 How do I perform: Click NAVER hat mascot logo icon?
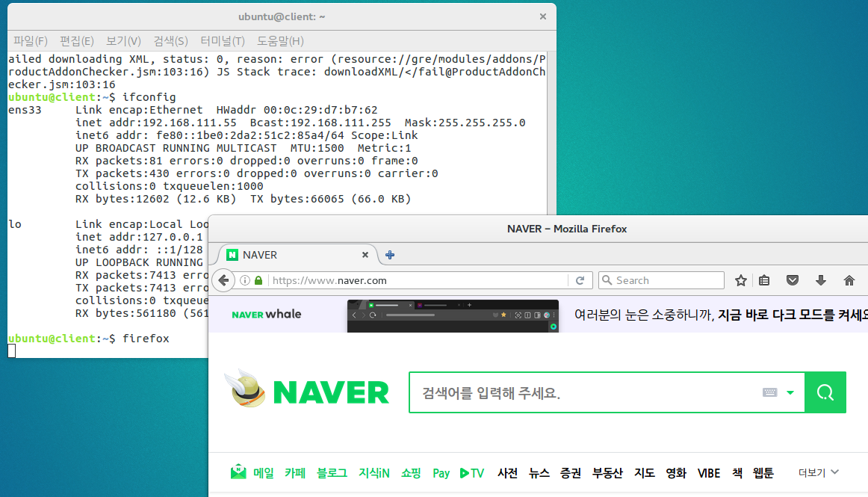246,389
